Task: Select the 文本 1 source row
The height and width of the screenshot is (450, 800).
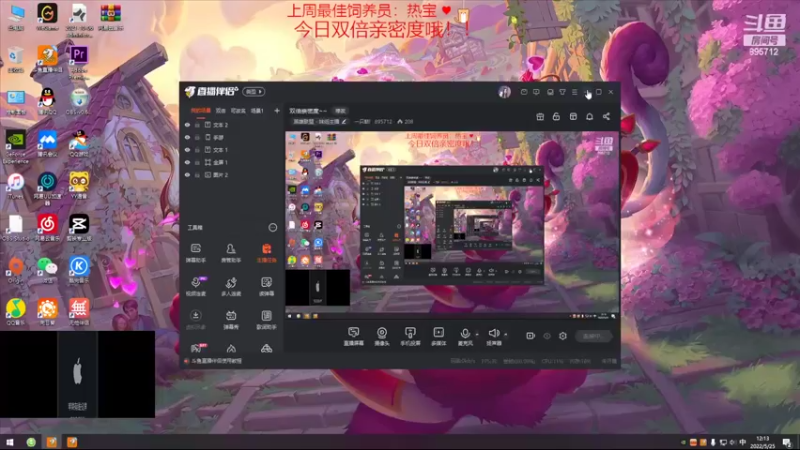Action: tap(232, 150)
